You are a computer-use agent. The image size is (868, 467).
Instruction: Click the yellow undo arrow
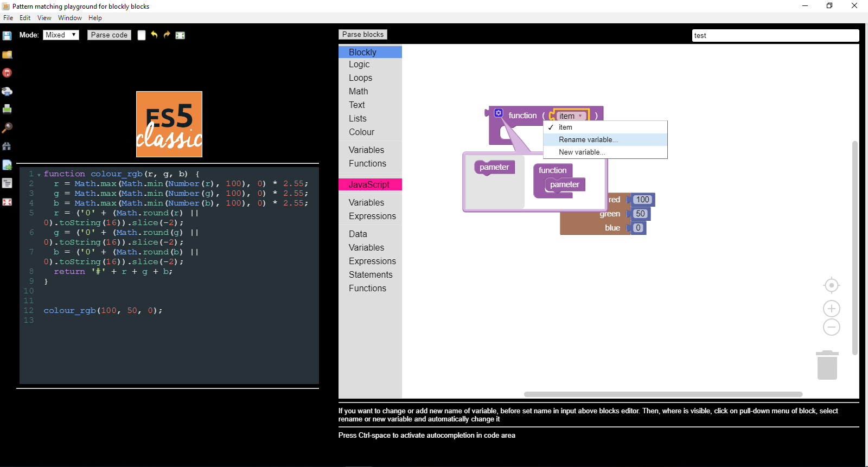pyautogui.click(x=154, y=35)
